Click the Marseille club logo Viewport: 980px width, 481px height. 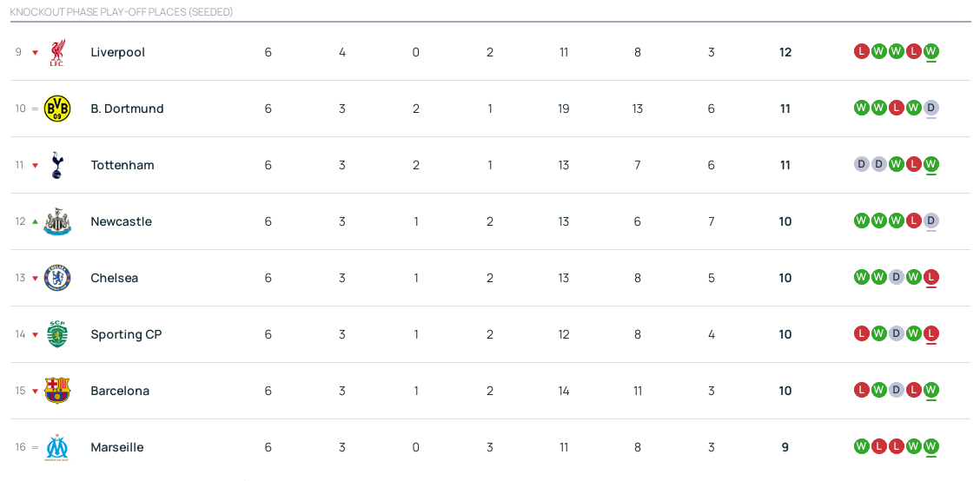57,447
